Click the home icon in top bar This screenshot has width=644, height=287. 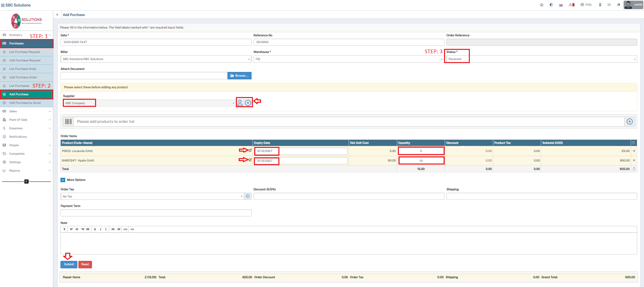pyautogui.click(x=541, y=5)
